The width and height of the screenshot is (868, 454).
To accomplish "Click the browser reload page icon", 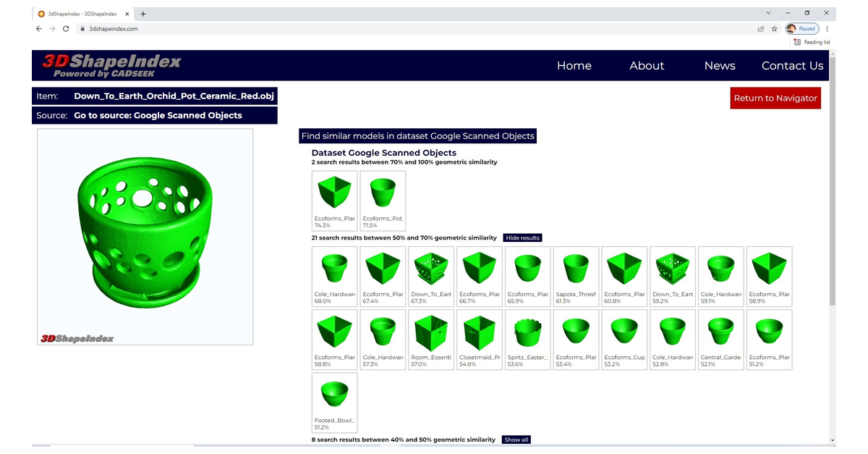I will [x=66, y=29].
